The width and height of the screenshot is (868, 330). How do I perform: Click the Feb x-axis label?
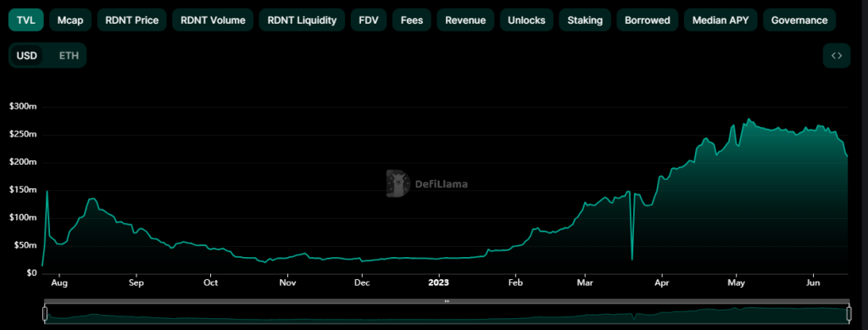tap(516, 283)
